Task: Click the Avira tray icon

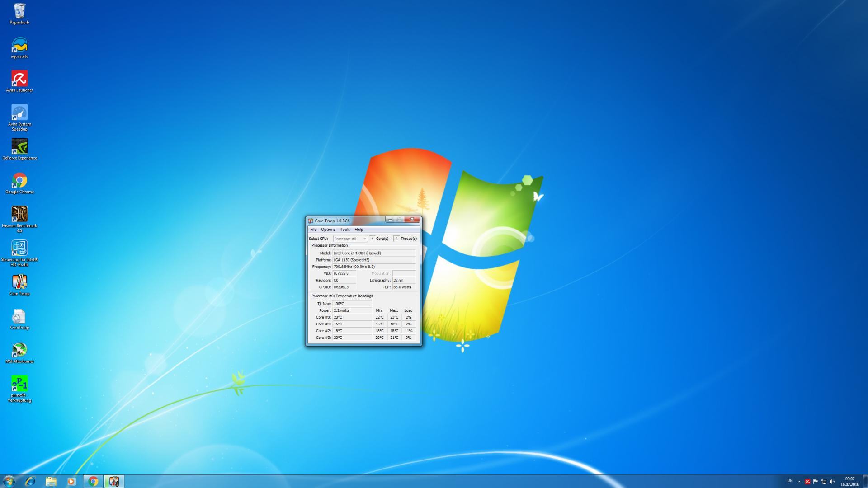Action: (807, 482)
